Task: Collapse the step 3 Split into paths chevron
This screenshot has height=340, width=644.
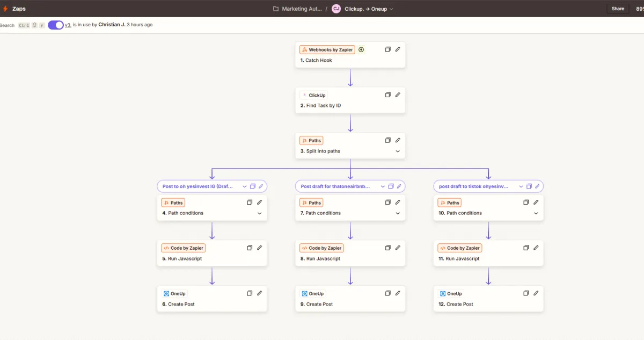Action: (x=398, y=151)
